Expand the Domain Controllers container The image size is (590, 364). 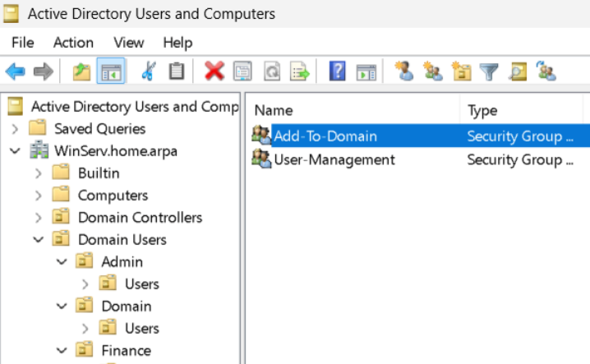(x=39, y=218)
